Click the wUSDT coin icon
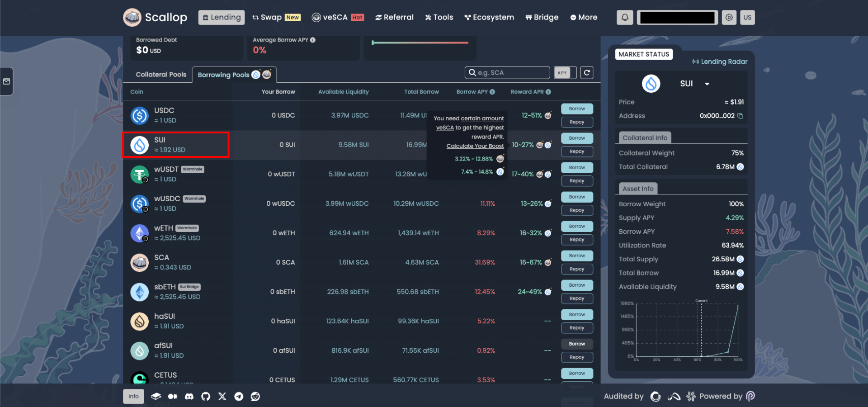The height and width of the screenshot is (407, 868). [x=140, y=174]
